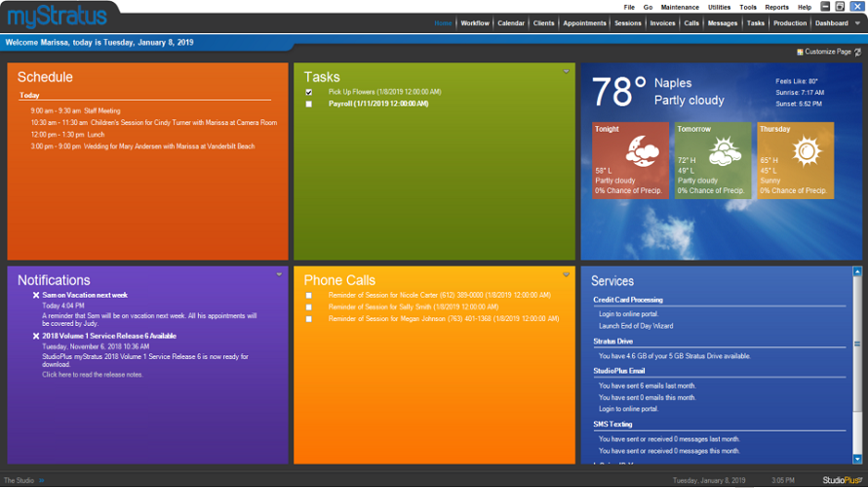
Task: Dismiss the Service Release 6 notification
Action: coord(36,336)
